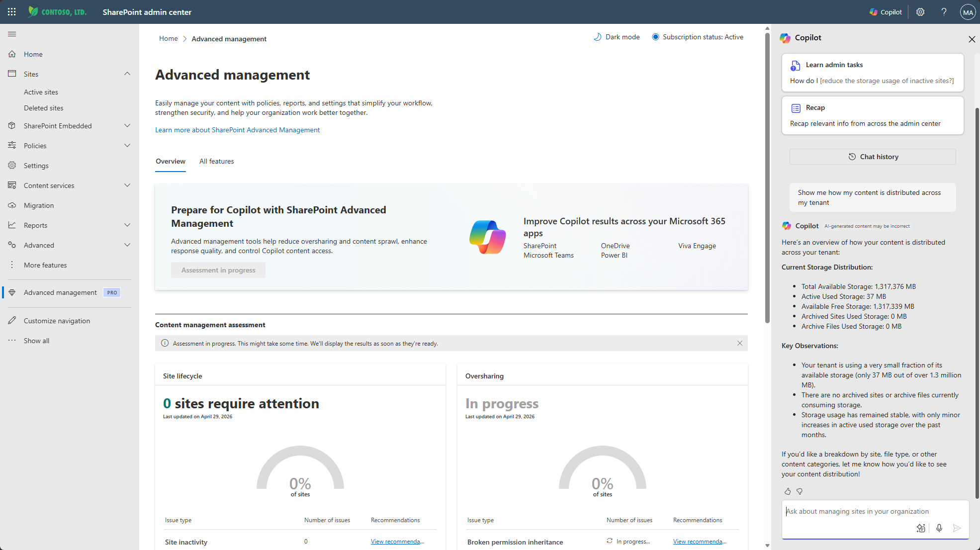Screen dimensions: 980x550
Task: Click the send arrow in Copilot input
Action: tap(957, 528)
